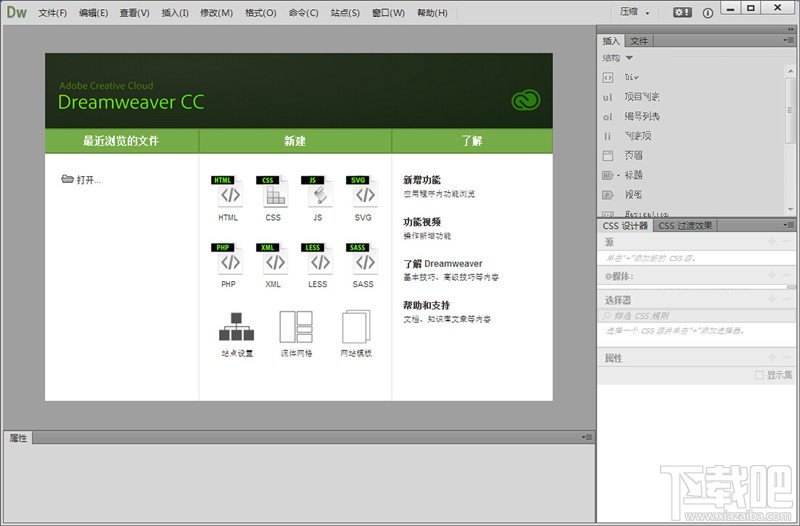Switch to the 文件 panel tab
This screenshot has height=526, width=800.
[638, 41]
